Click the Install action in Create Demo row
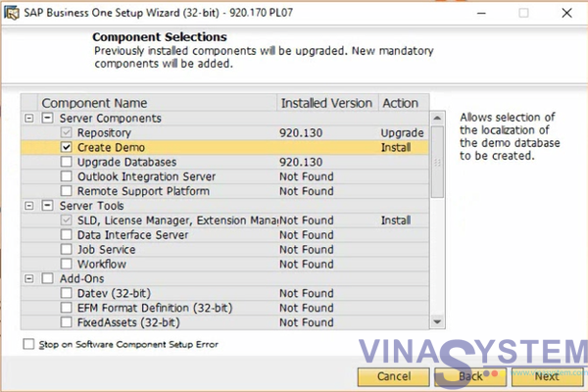 (x=396, y=147)
